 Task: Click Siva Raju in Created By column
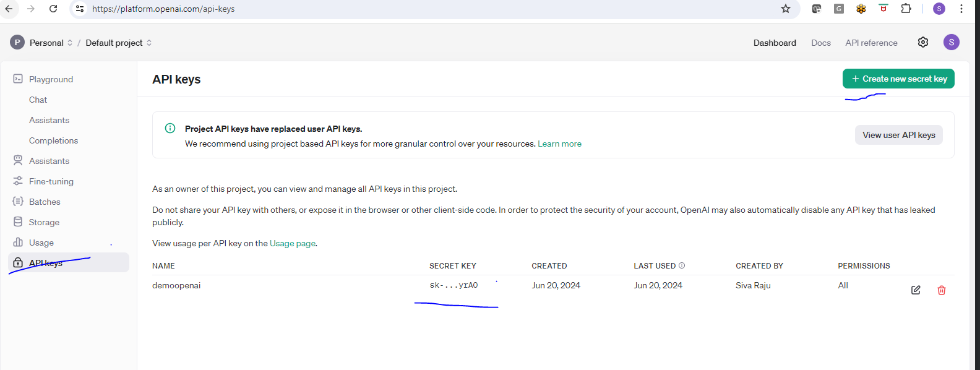click(x=753, y=285)
